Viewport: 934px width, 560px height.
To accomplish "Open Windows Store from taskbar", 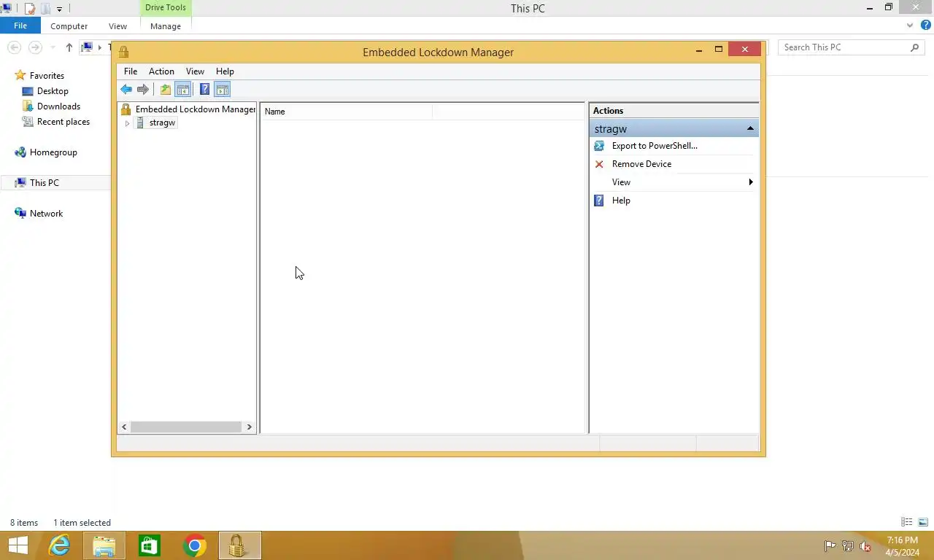I will (x=150, y=545).
